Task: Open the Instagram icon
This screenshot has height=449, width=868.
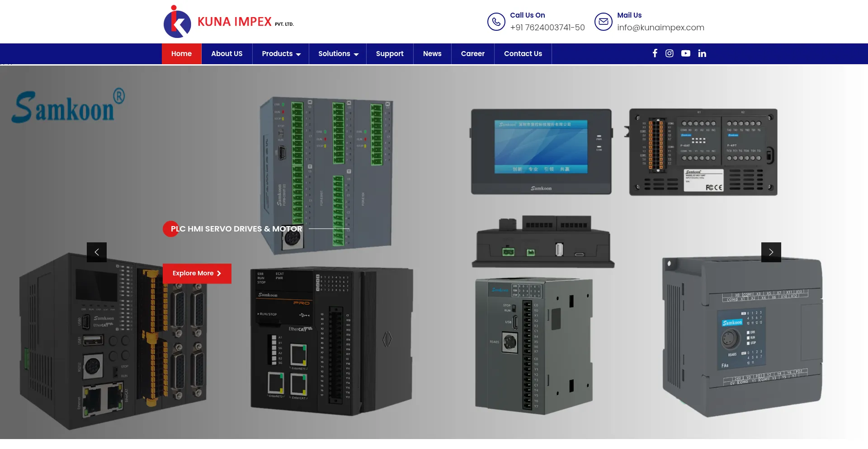Action: pos(670,53)
